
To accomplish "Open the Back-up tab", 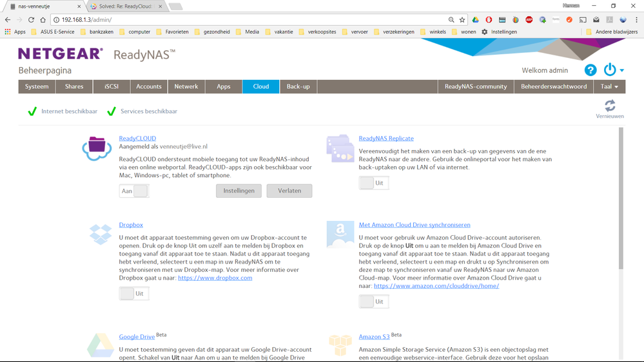I will click(298, 86).
